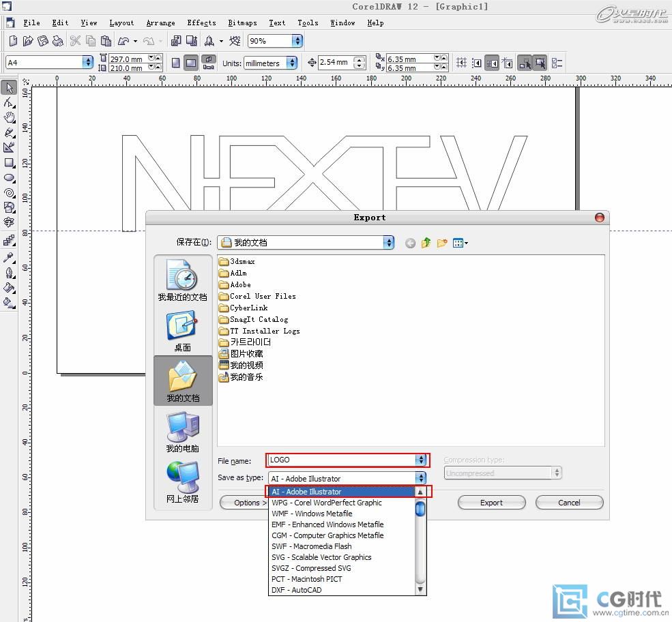The image size is (672, 622).
Task: Open the Units millimeters dropdown
Action: click(292, 63)
